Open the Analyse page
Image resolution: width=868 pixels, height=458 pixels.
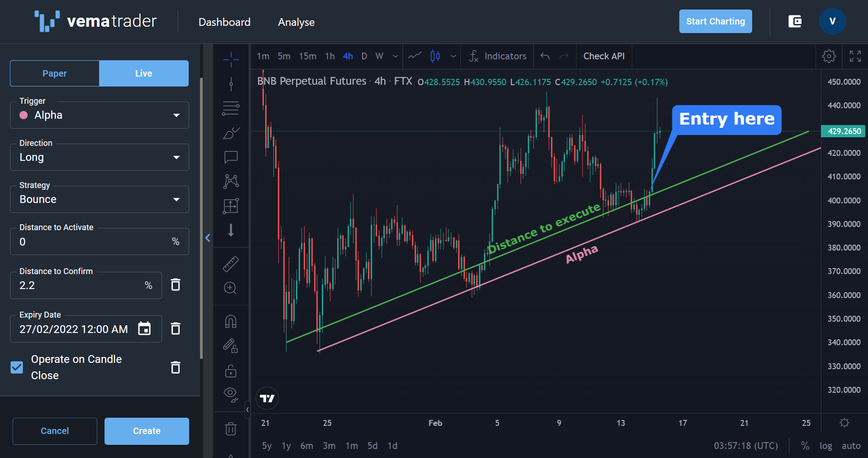(296, 22)
